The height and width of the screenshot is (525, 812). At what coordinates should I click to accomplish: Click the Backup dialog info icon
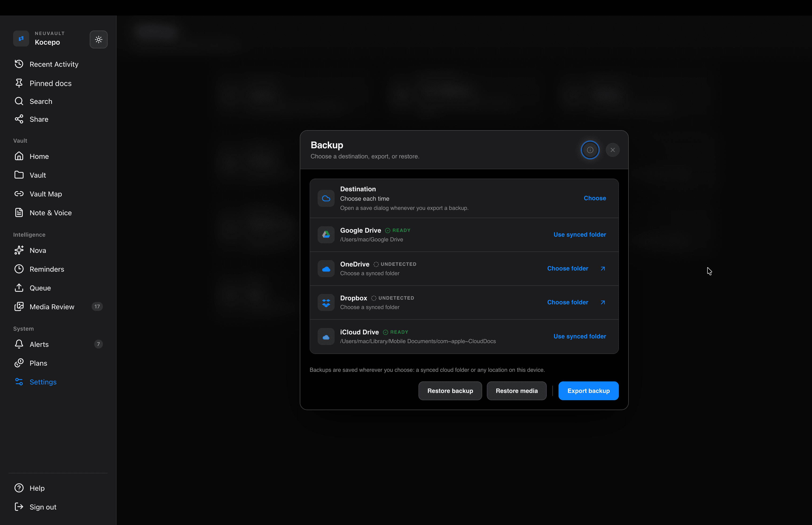tap(590, 150)
